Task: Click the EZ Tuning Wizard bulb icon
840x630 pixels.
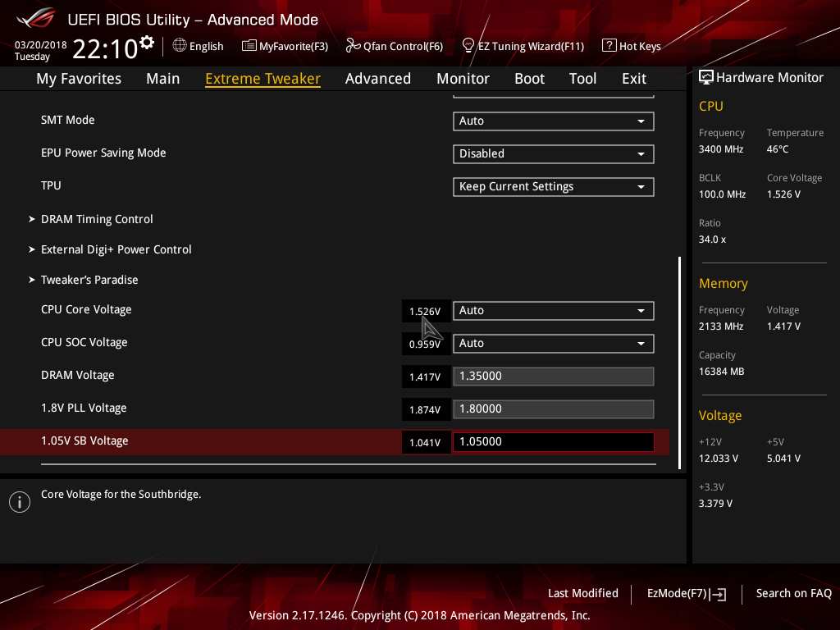Action: tap(468, 46)
